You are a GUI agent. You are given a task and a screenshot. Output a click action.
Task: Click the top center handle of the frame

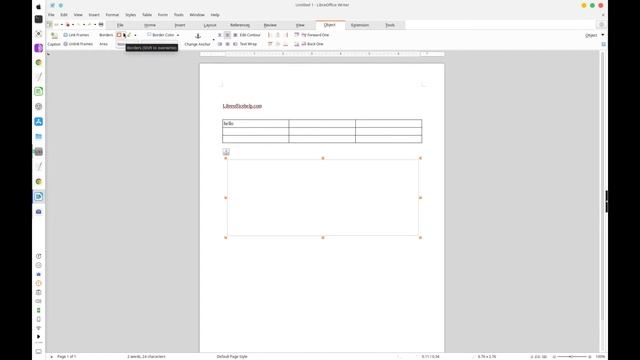323,158
